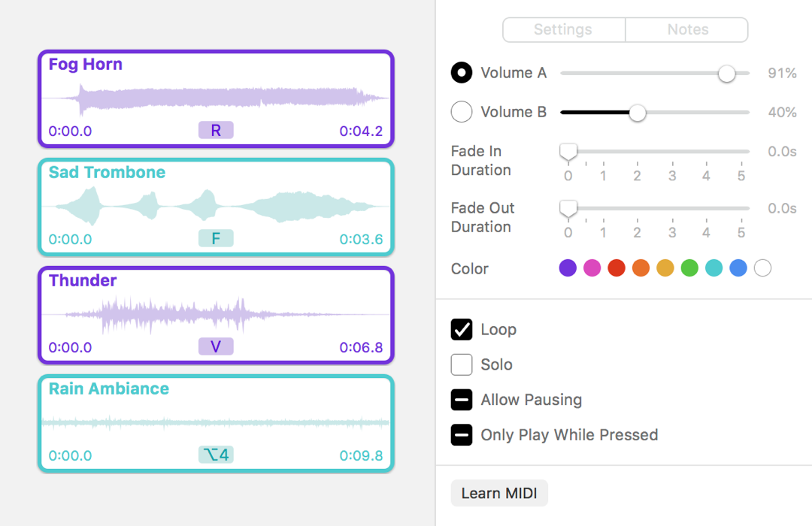Click the Fade In Duration slider handle
This screenshot has height=526, width=812.
point(568,151)
